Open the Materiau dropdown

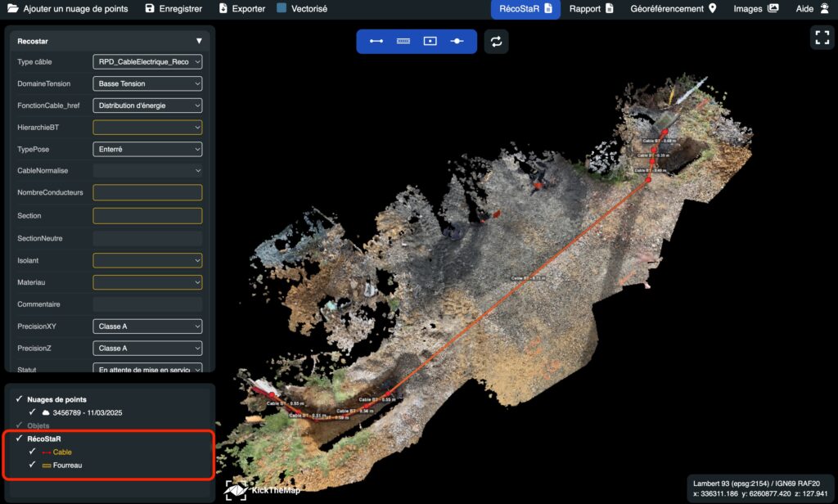coord(147,282)
